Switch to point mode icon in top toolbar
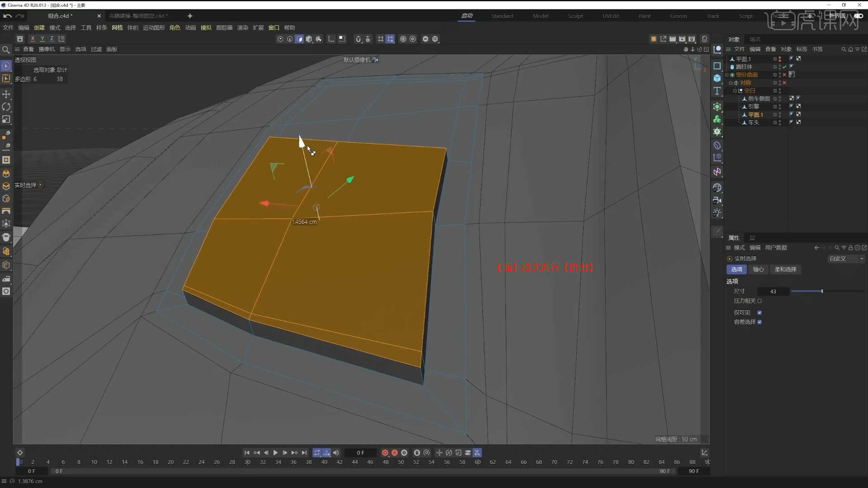This screenshot has width=868, height=488. (280, 39)
